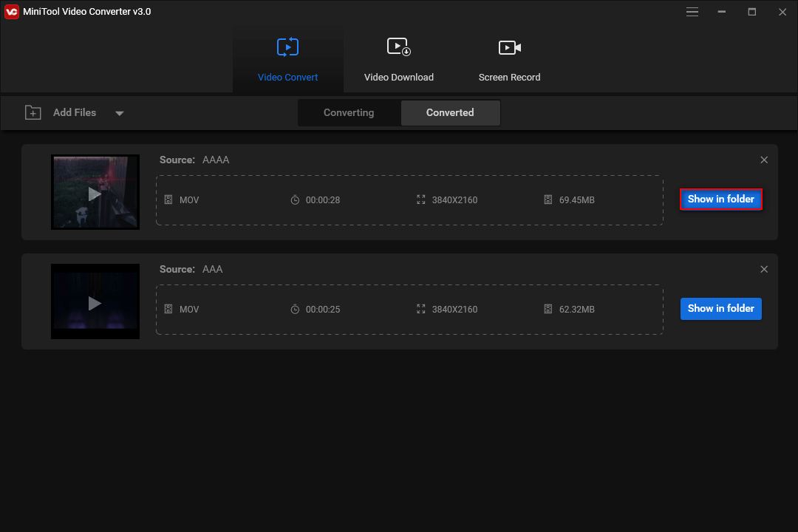
Task: Click the MOV format text in AAA row
Action: (189, 310)
